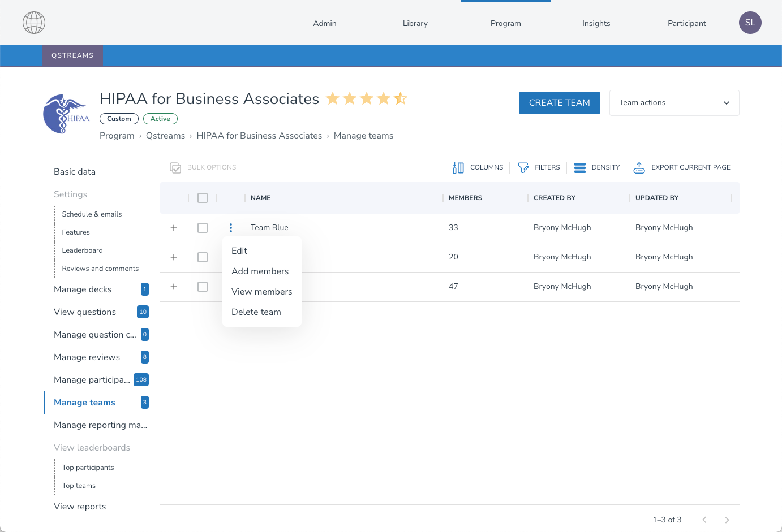This screenshot has height=532, width=782.
Task: Open Features settings
Action: 76,232
